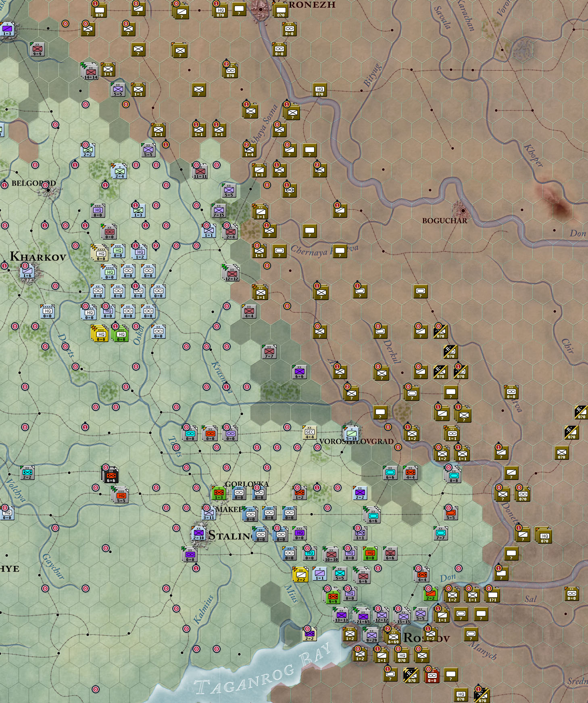Select the green 2=2 counter with red symbol

430,594
